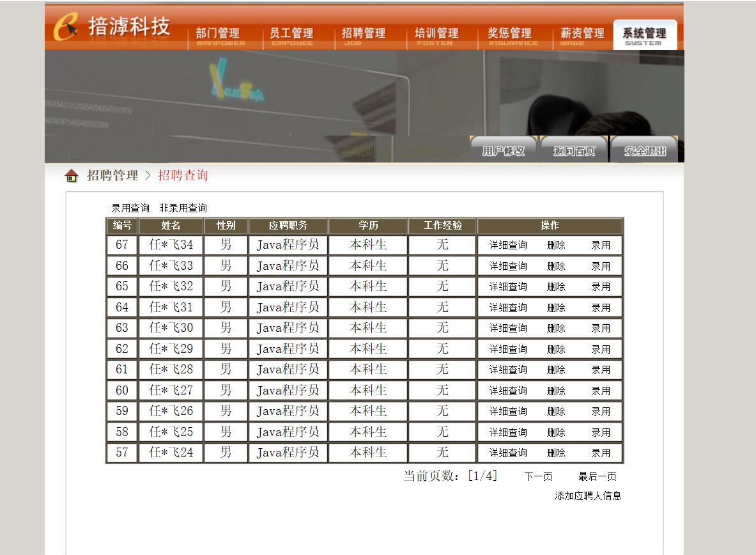Jump to 最后一页 of results
The image size is (756, 555).
(598, 477)
